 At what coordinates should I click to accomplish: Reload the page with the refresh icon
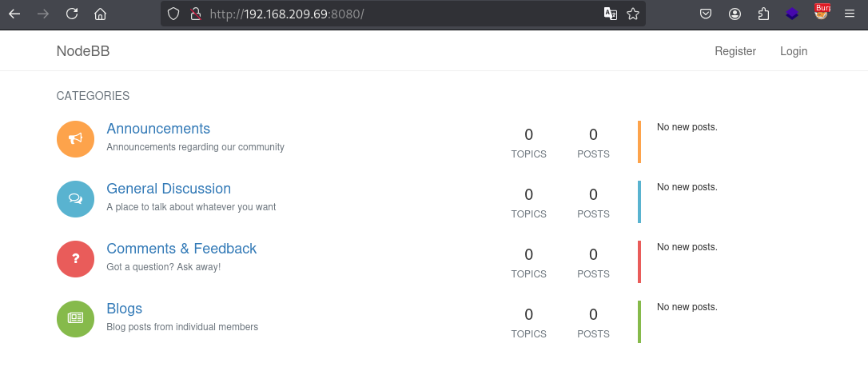tap(71, 14)
